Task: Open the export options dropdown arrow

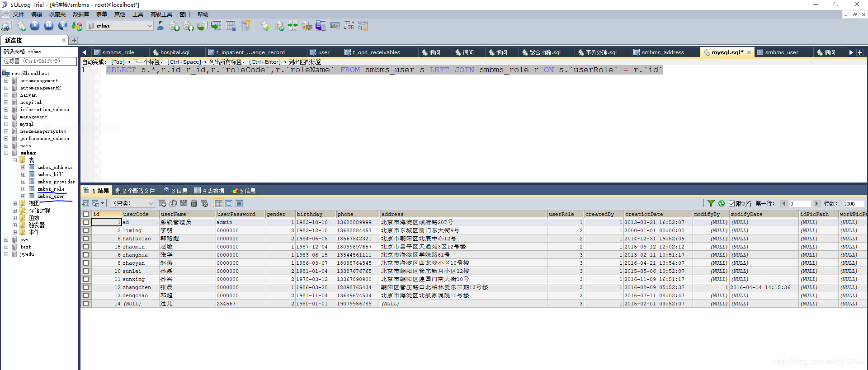Action: pyautogui.click(x=103, y=203)
